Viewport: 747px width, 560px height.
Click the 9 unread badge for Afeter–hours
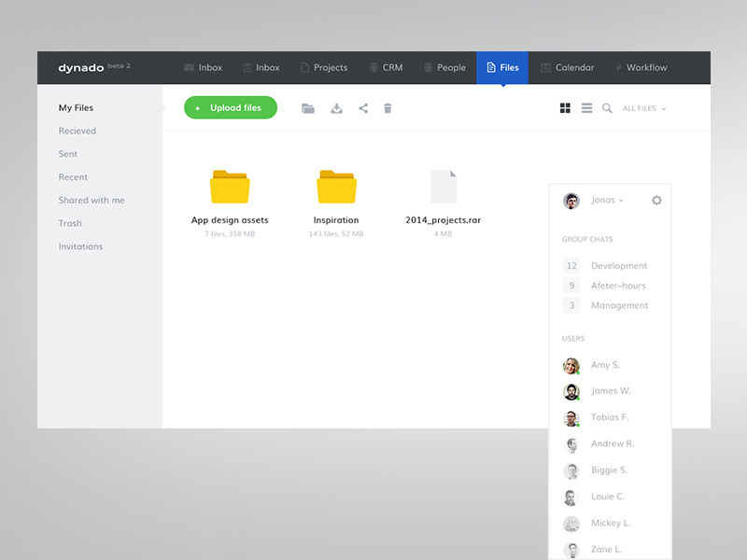(571, 286)
